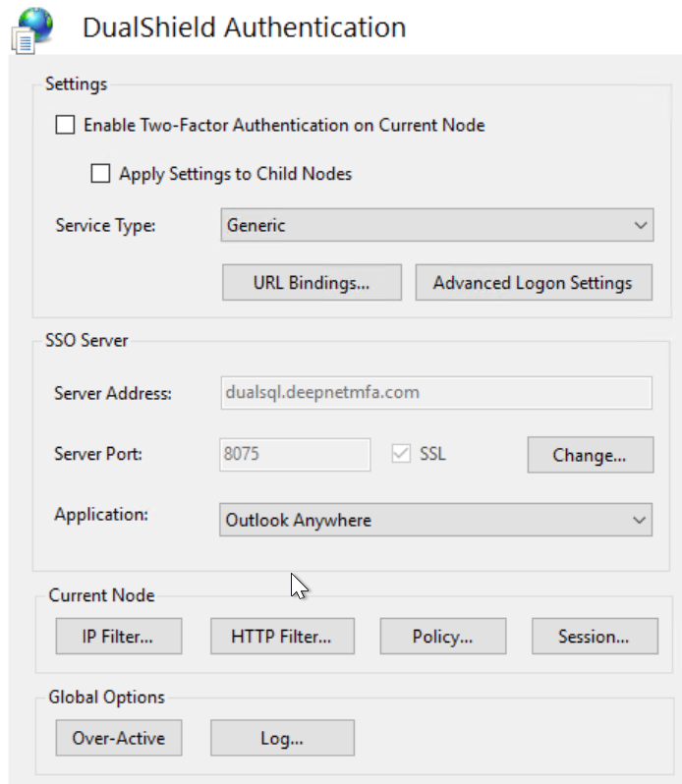Click the DualShield Authentication title text

(x=244, y=27)
